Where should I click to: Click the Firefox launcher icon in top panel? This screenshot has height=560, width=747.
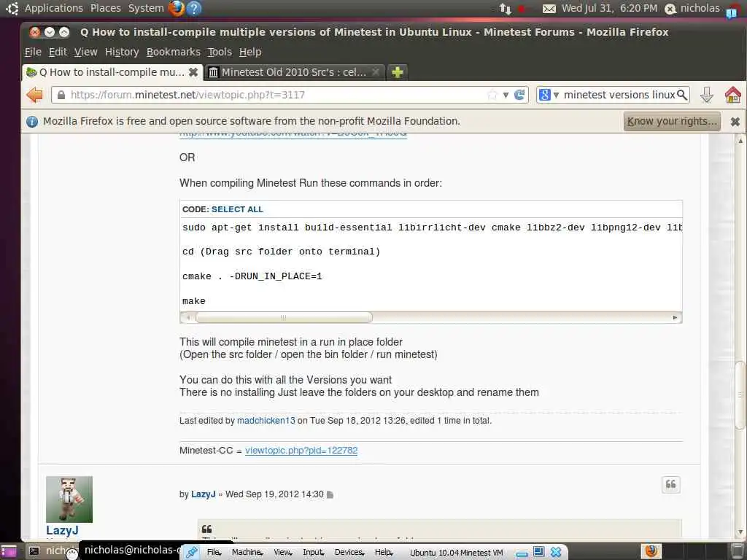tap(177, 8)
